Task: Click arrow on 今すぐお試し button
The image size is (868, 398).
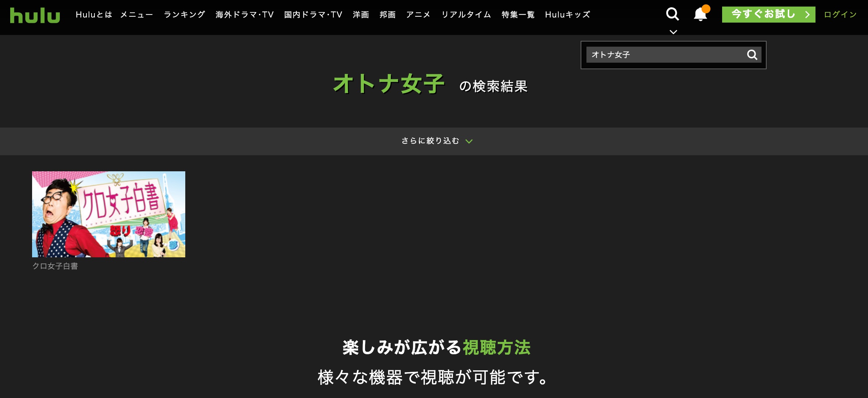Action: point(807,15)
